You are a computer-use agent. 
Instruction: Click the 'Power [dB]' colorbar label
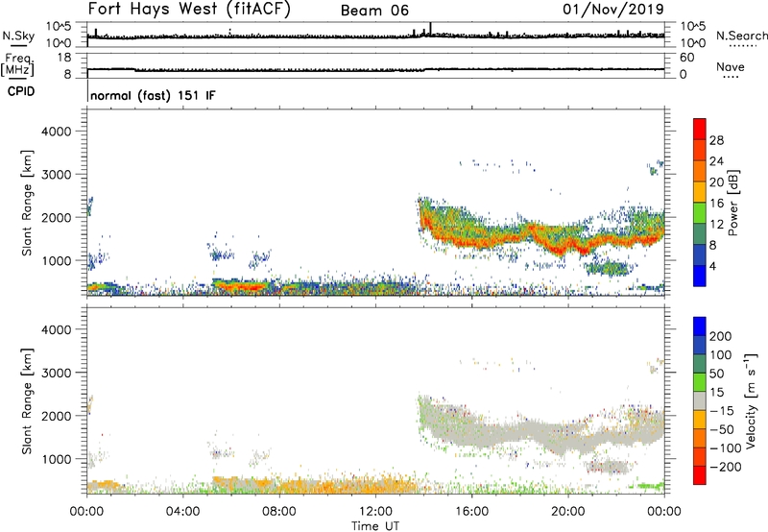pos(732,203)
